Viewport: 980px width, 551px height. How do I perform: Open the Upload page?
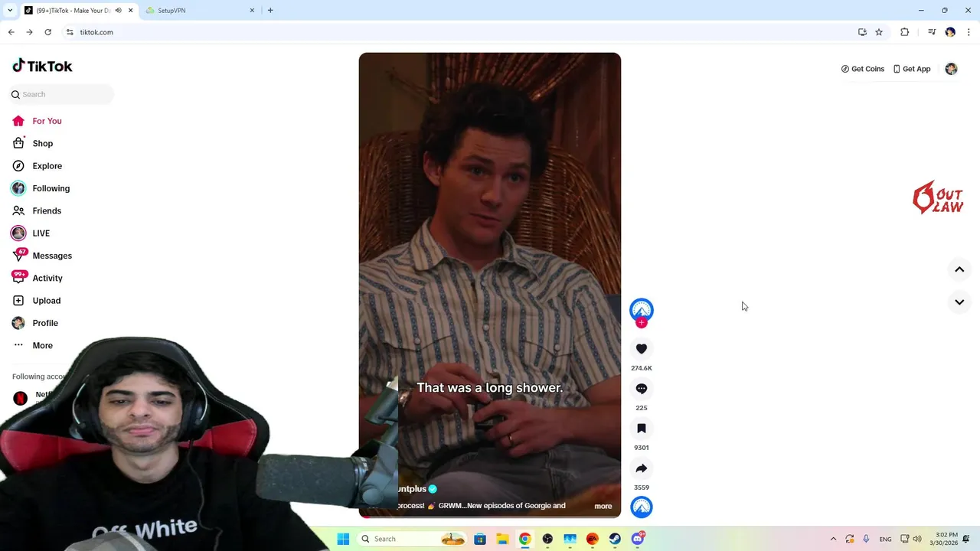(46, 301)
